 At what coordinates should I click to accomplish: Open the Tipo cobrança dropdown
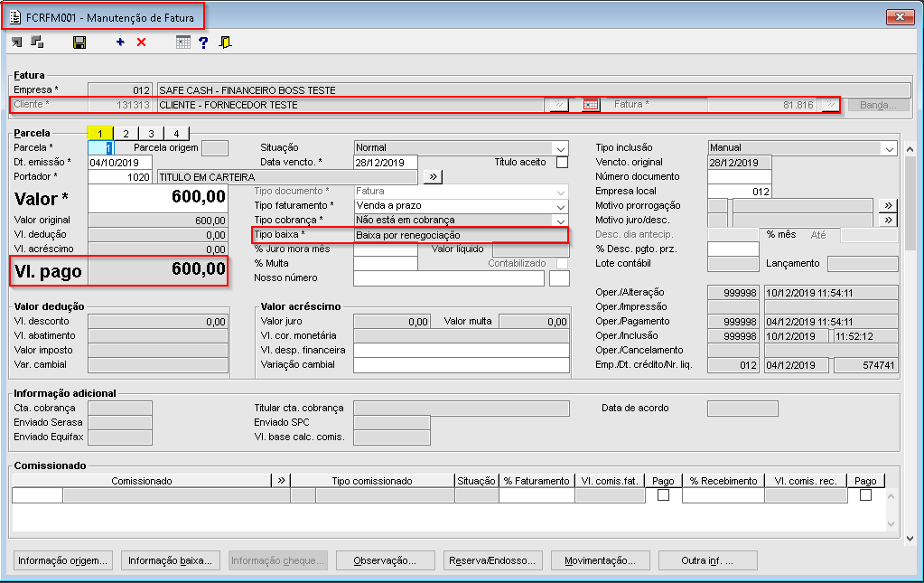coord(560,221)
